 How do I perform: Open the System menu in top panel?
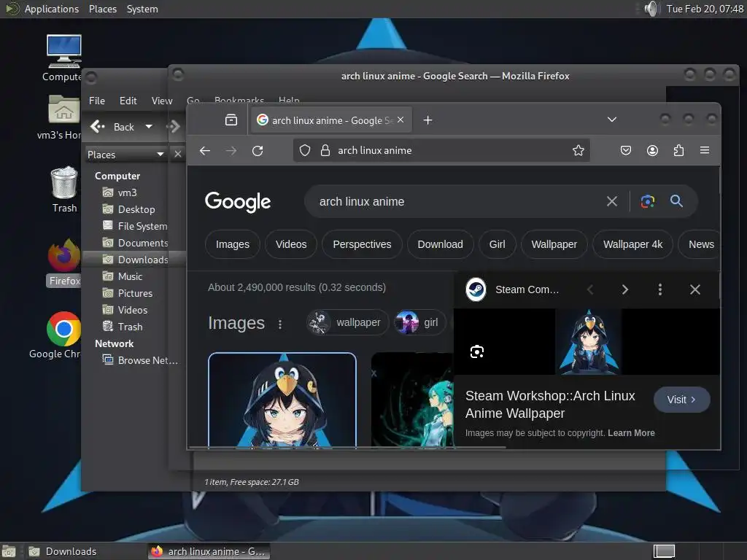point(142,9)
